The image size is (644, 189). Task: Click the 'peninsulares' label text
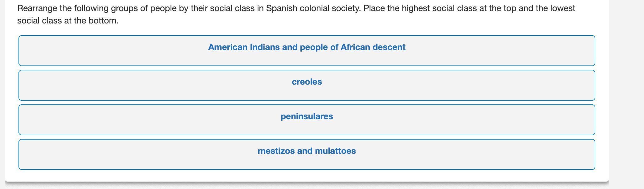coord(307,116)
